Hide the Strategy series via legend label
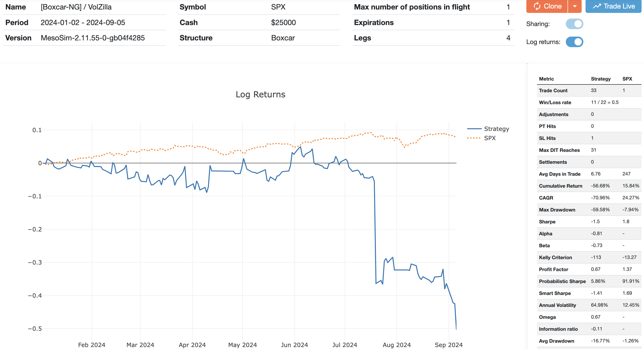 tap(496, 129)
